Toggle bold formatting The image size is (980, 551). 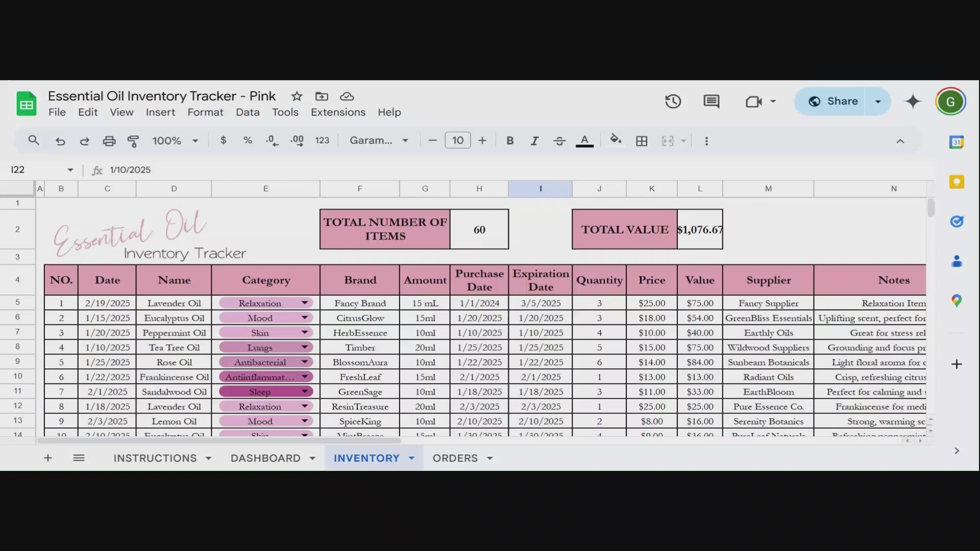coord(509,141)
